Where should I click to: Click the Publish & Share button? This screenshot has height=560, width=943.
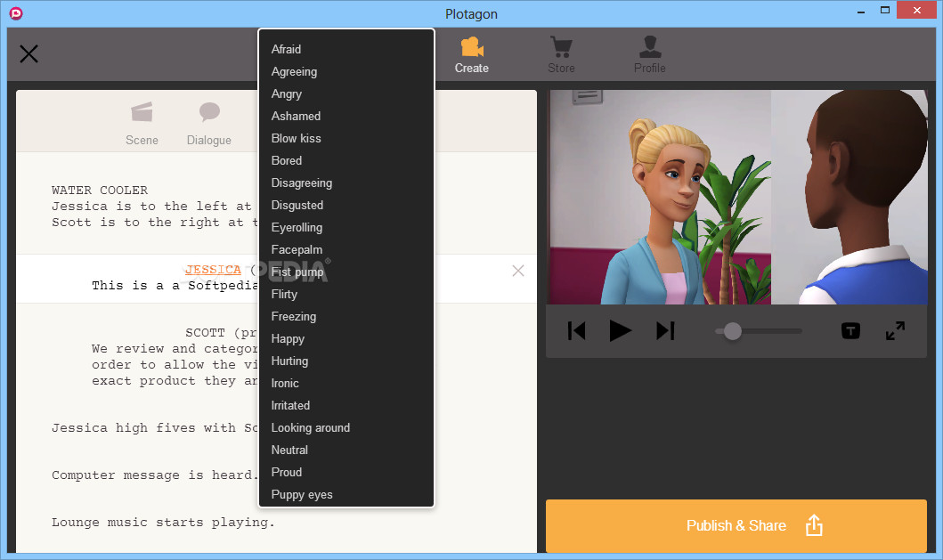point(736,525)
